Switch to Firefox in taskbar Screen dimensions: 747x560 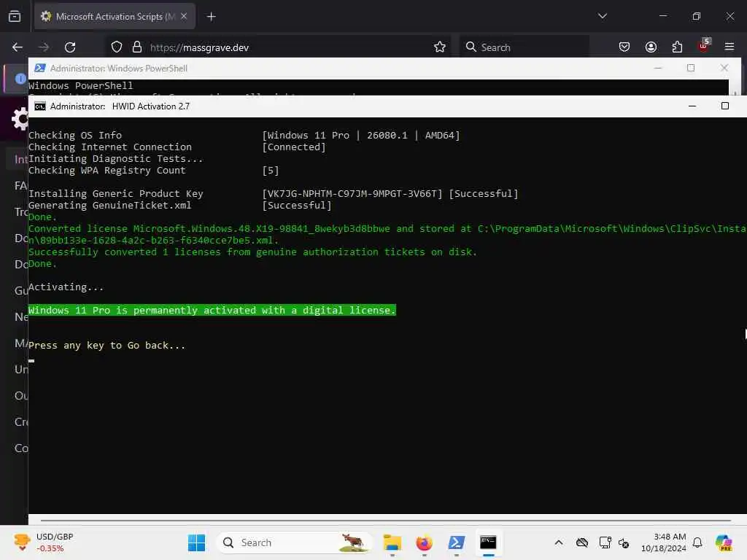[x=424, y=542]
